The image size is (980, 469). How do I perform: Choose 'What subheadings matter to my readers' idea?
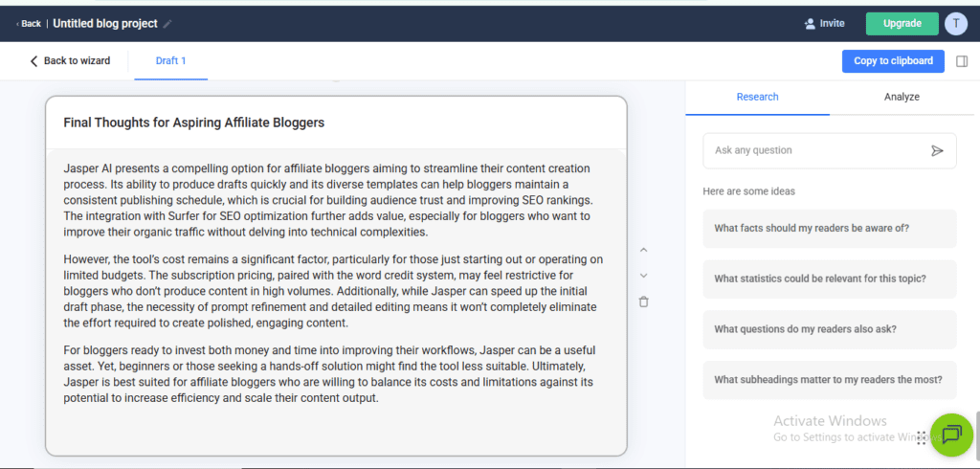[x=830, y=380]
